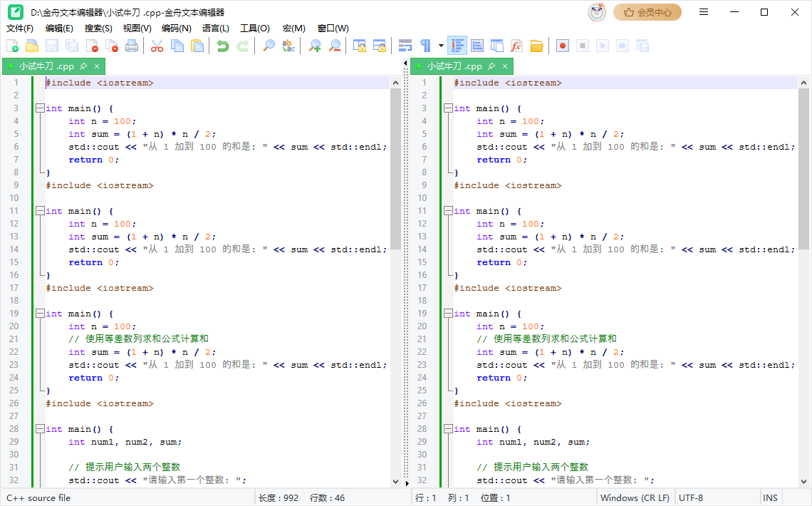
Task: Start macro recording with red dot button
Action: 563,46
